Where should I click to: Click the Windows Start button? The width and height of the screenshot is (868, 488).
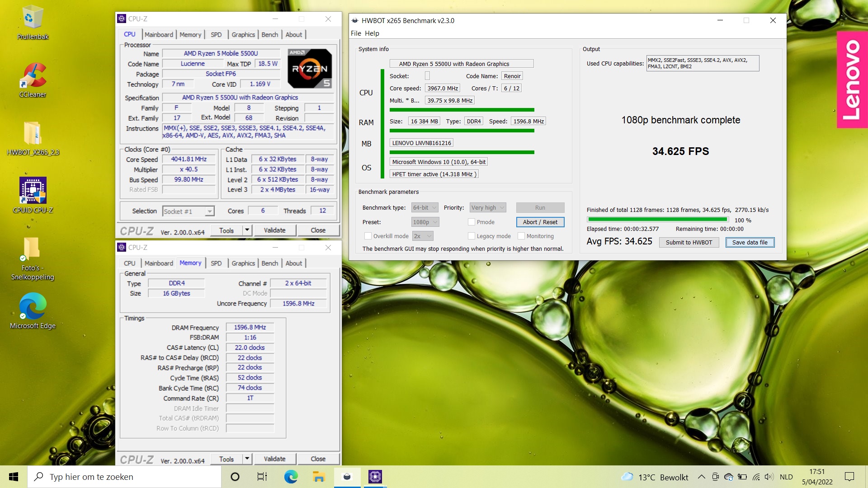[14, 477]
